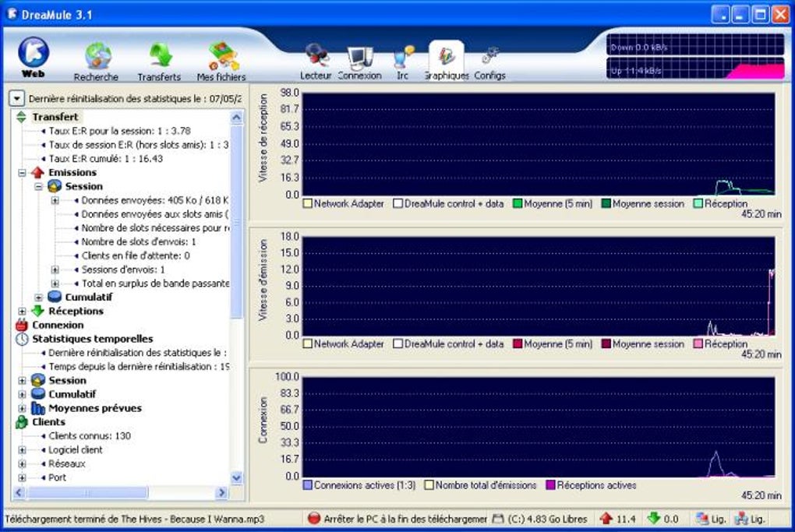Click the Statistiques temporelles clock icon
Viewport: 795px width, 532px height.
click(x=21, y=339)
